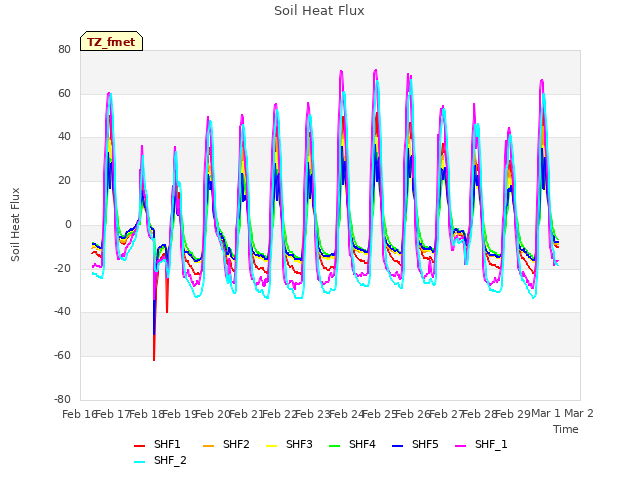Click the cyan SHF_2 legend color marker
Image resolution: width=640 pixels, height=480 pixels.
140,462
